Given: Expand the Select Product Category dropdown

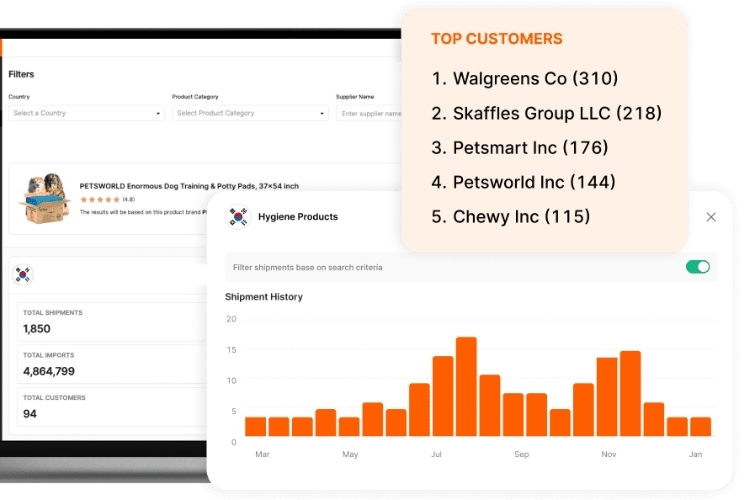Looking at the screenshot, I should (250, 113).
